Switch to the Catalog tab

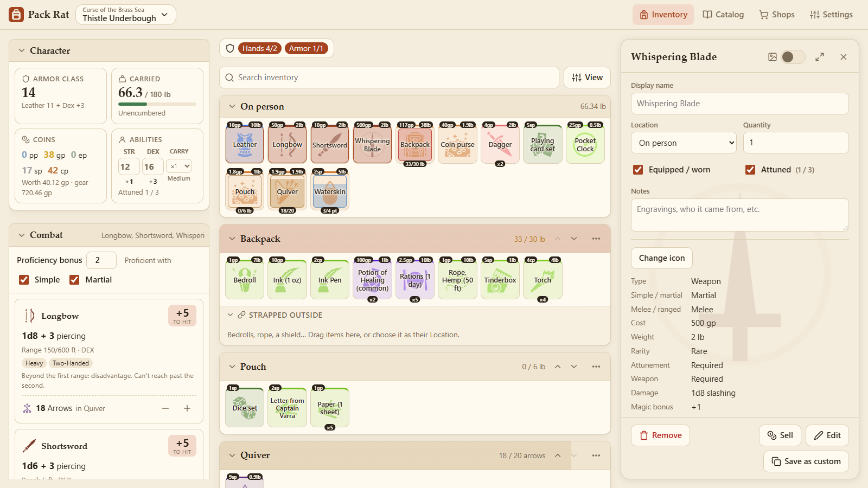[723, 15]
